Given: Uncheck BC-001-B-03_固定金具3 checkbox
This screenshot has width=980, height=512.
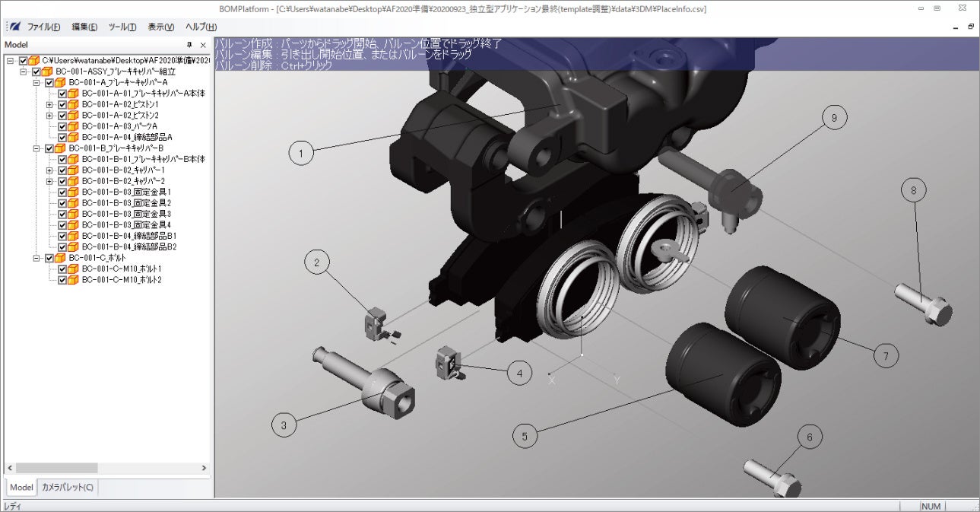Looking at the screenshot, I should pos(62,215).
